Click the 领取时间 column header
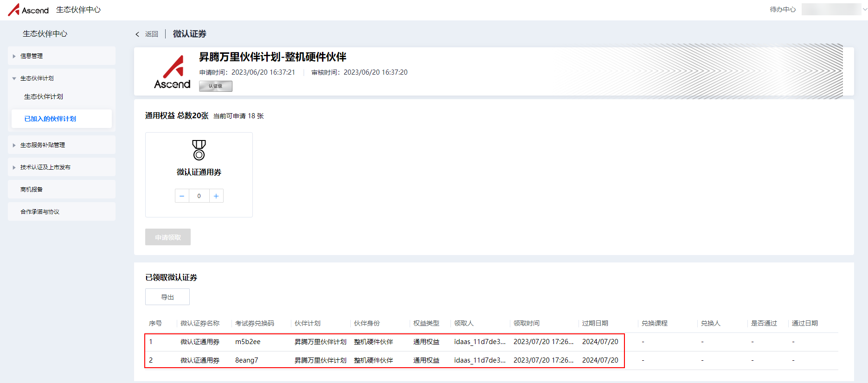Screen dimensions: 868x383 527,323
